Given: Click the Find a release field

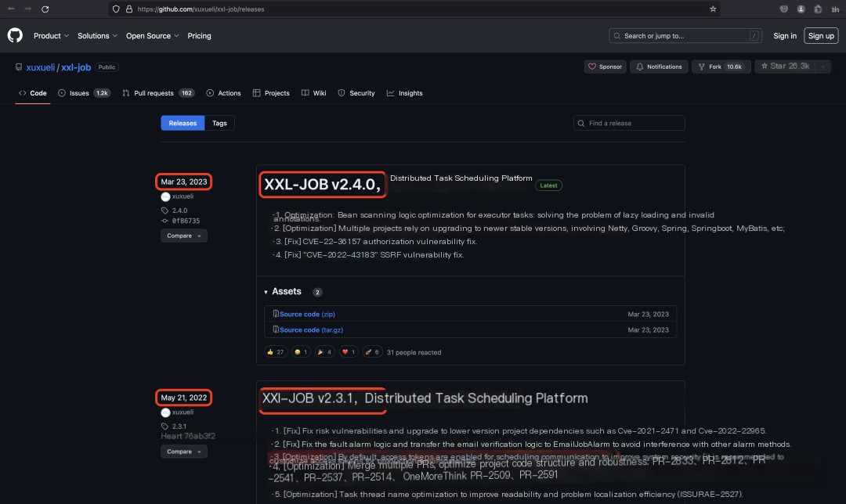Looking at the screenshot, I should tap(629, 123).
